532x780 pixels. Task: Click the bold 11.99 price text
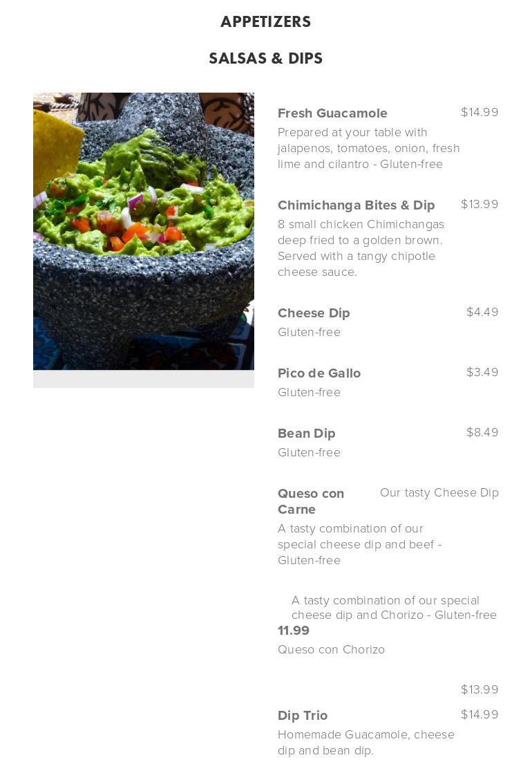(x=294, y=631)
